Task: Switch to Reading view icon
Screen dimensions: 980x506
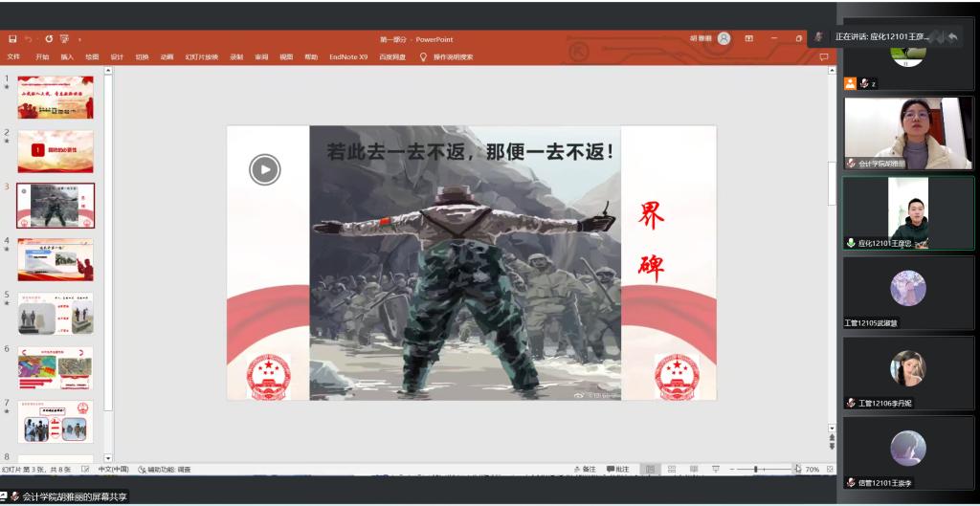Action: click(x=693, y=470)
